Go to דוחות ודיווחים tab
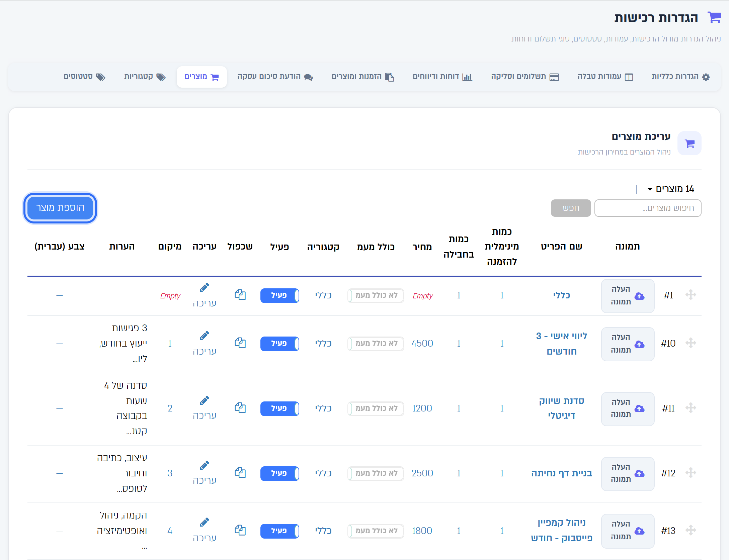 [x=442, y=77]
